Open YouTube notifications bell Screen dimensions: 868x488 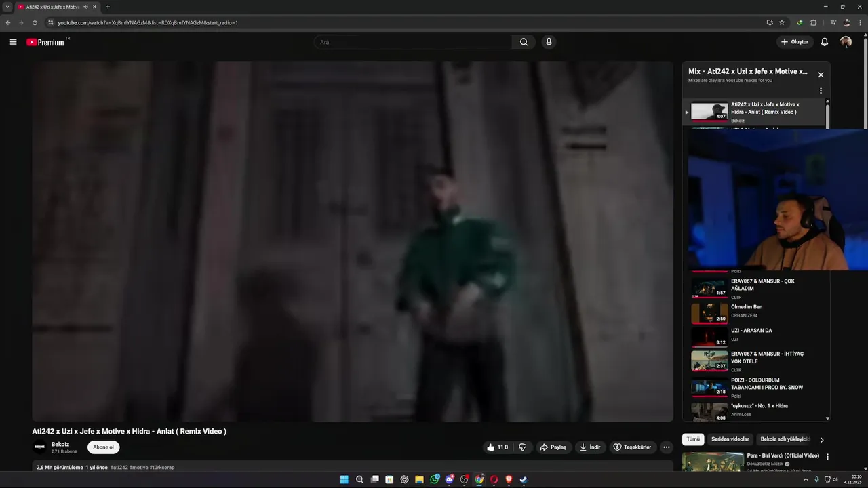(825, 42)
